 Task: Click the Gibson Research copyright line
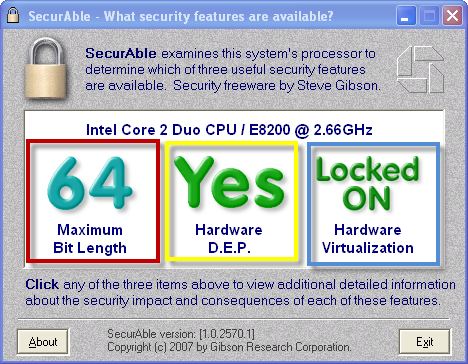tap(229, 347)
